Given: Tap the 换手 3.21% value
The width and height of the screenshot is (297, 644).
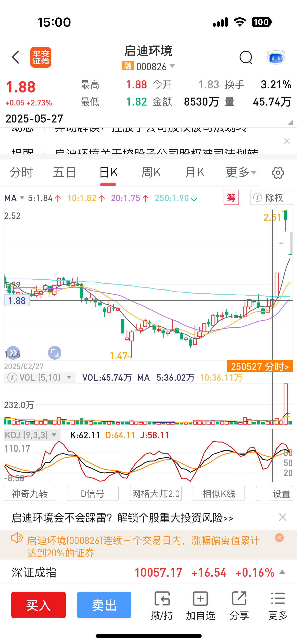Looking at the screenshot, I should [x=276, y=85].
